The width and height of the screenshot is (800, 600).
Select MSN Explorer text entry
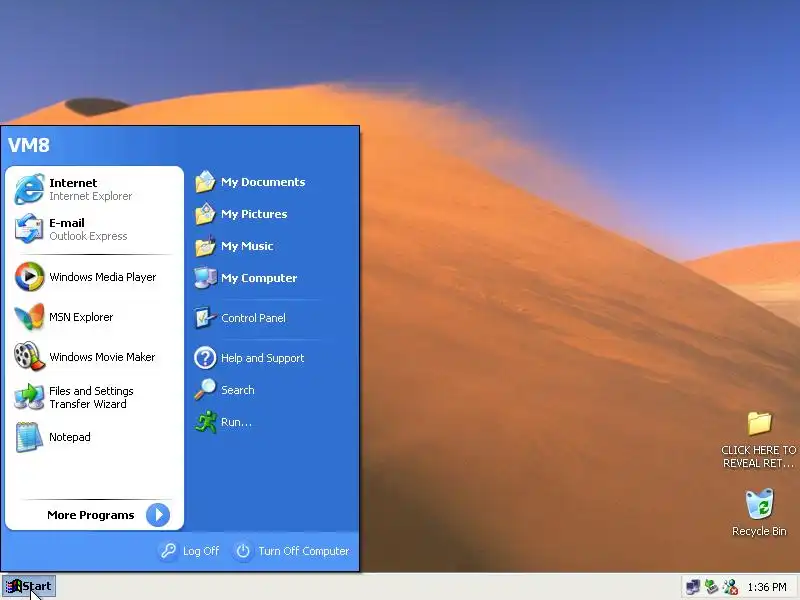(81, 317)
